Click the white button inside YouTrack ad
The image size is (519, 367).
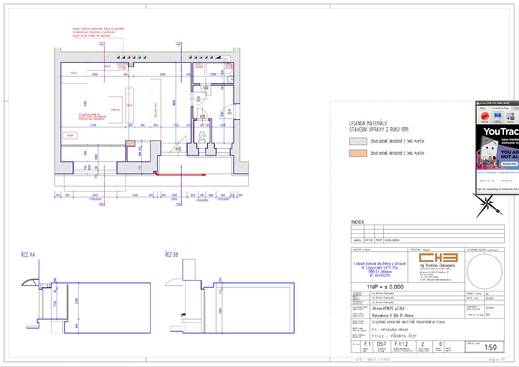pyautogui.click(x=510, y=164)
